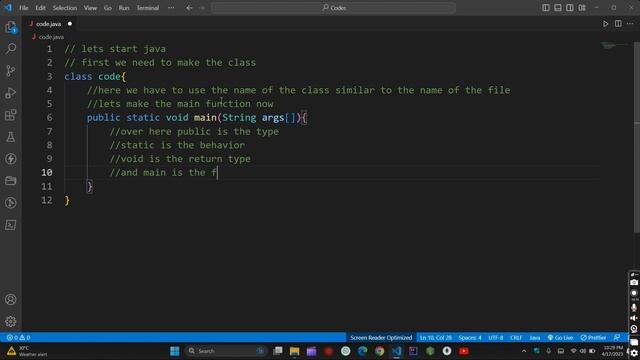Open the weather alert widget

[27, 351]
